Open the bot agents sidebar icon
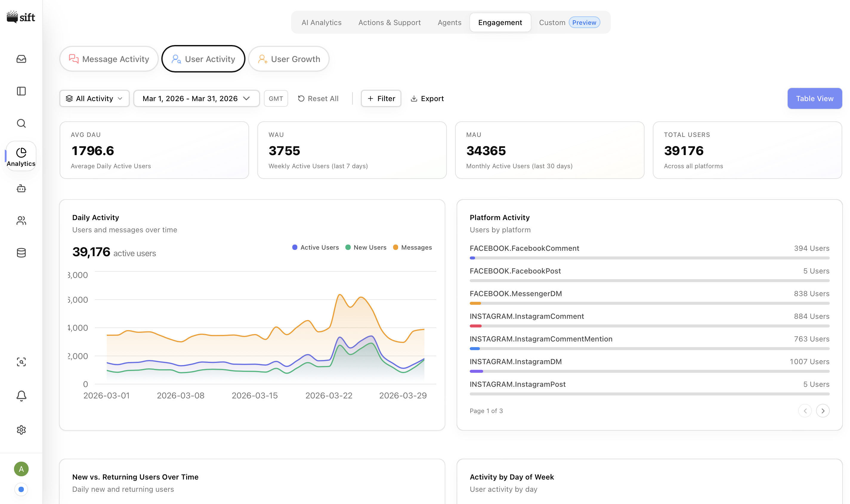 point(21,188)
